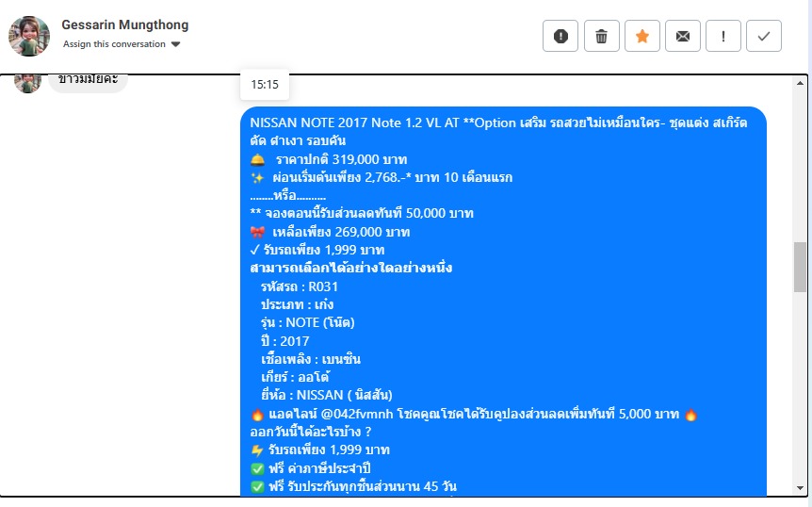This screenshot has height=507, width=812.
Task: Mark conversation done with the checkmark button
Action: (763, 36)
